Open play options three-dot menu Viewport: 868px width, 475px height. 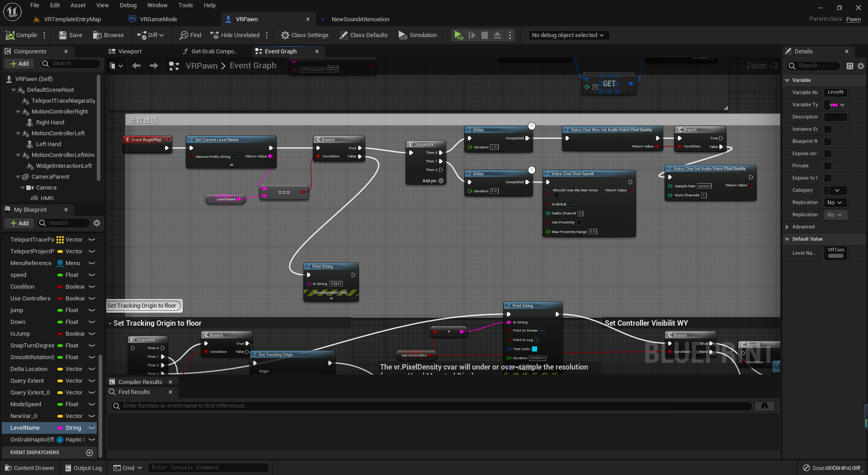point(510,35)
